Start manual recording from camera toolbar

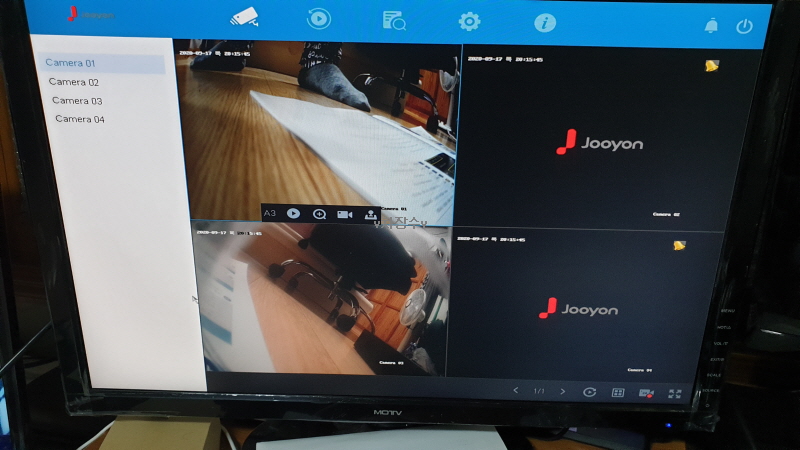pyautogui.click(x=345, y=214)
